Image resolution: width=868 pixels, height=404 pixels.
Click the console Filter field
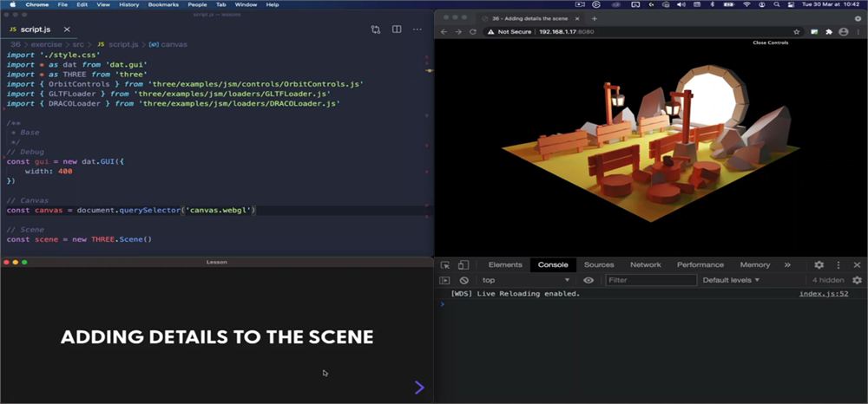click(651, 280)
